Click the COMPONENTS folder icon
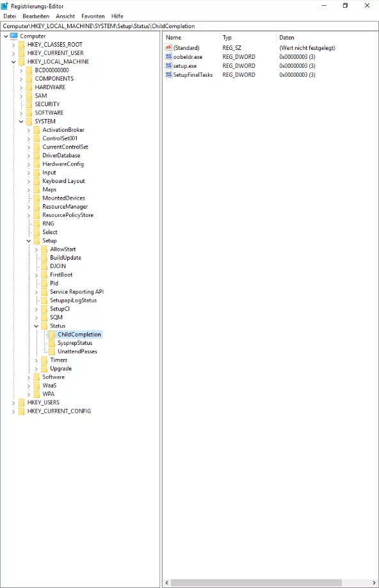This screenshot has height=588, width=379. pos(29,78)
